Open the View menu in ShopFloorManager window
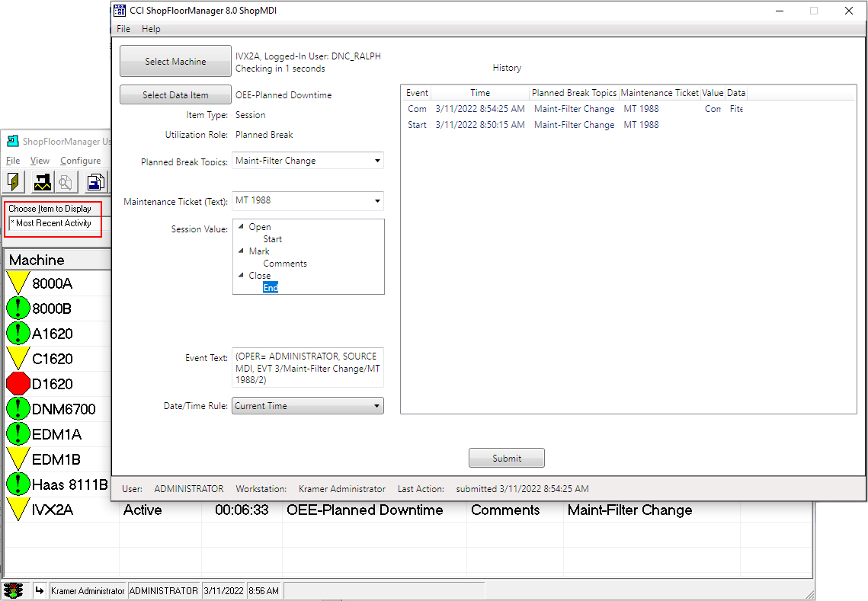The height and width of the screenshot is (601, 868). tap(40, 161)
